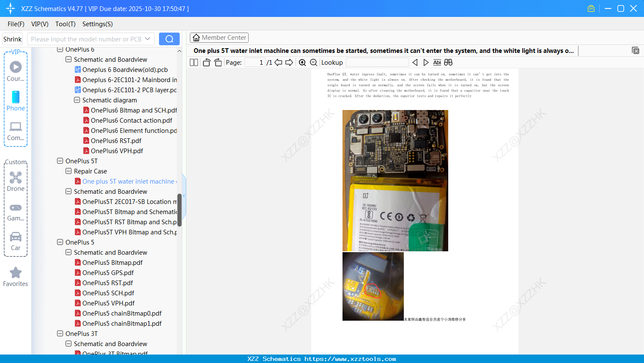Viewport: 644px width, 363px height.
Task: Go to previous page arrow
Action: click(278, 62)
